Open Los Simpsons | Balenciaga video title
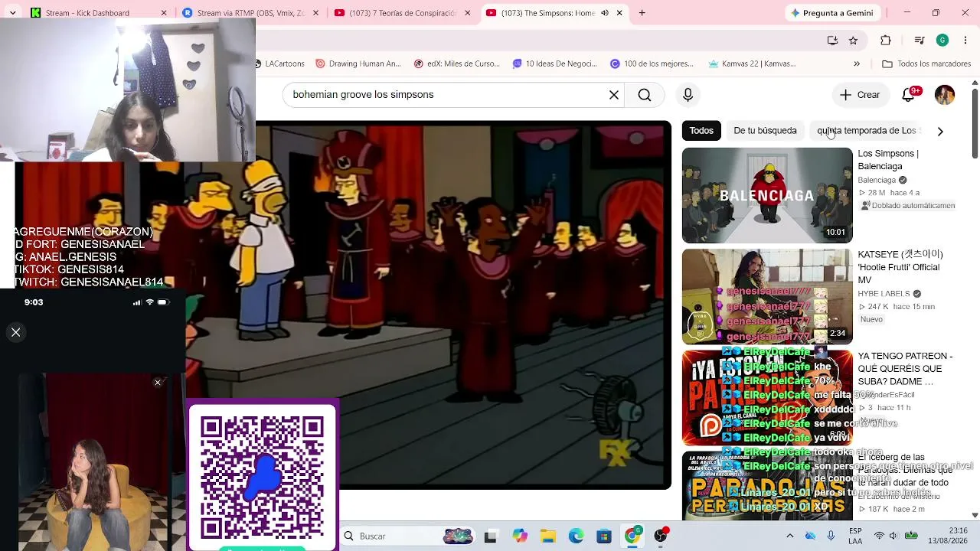Image resolution: width=980 pixels, height=551 pixels. click(x=888, y=160)
